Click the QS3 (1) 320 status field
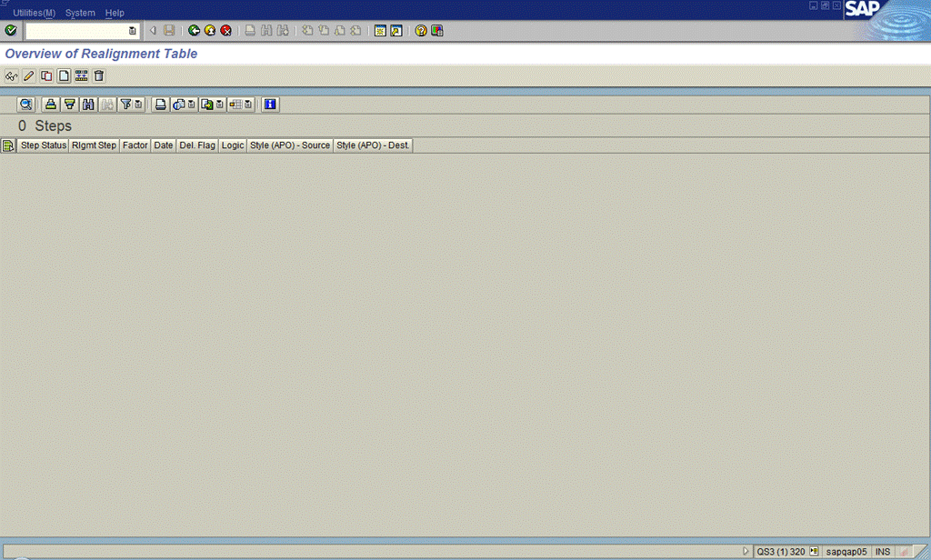 [781, 552]
